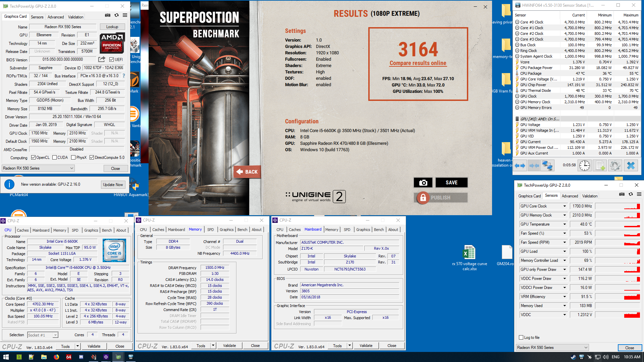Image resolution: width=644 pixels, height=362 pixels.
Task: Open hamburger menu in top-left GPU-Z window
Action: [x=125, y=15]
